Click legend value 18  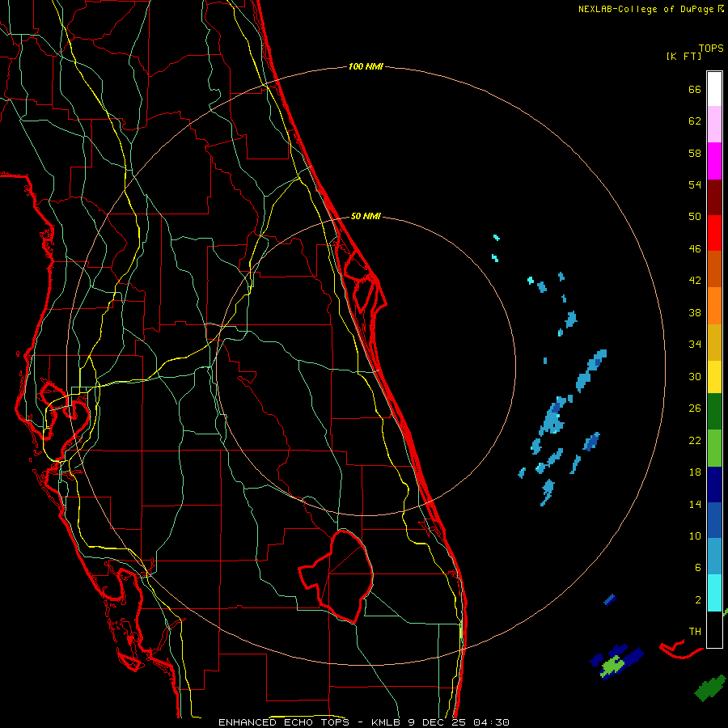point(695,472)
